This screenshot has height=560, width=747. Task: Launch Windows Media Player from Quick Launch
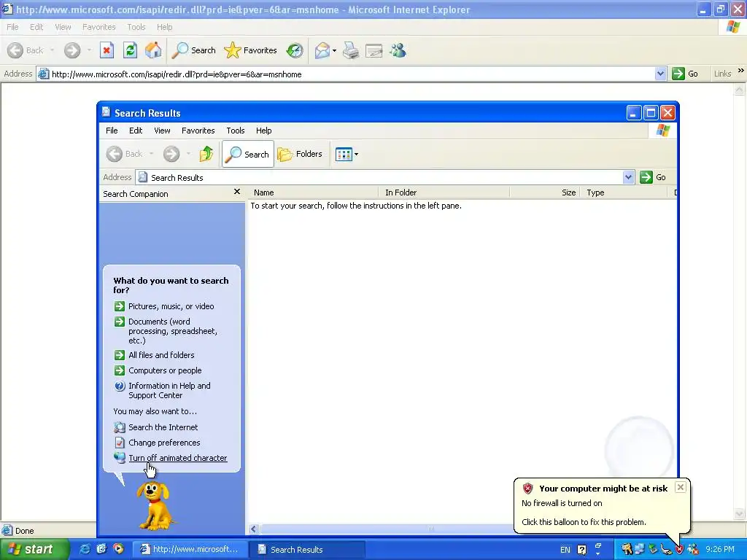pos(118,549)
